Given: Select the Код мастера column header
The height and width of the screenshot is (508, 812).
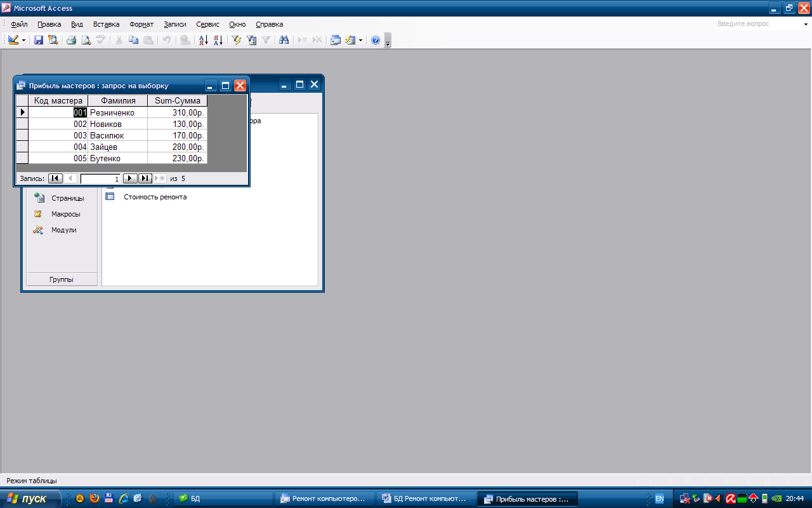Looking at the screenshot, I should [x=58, y=100].
